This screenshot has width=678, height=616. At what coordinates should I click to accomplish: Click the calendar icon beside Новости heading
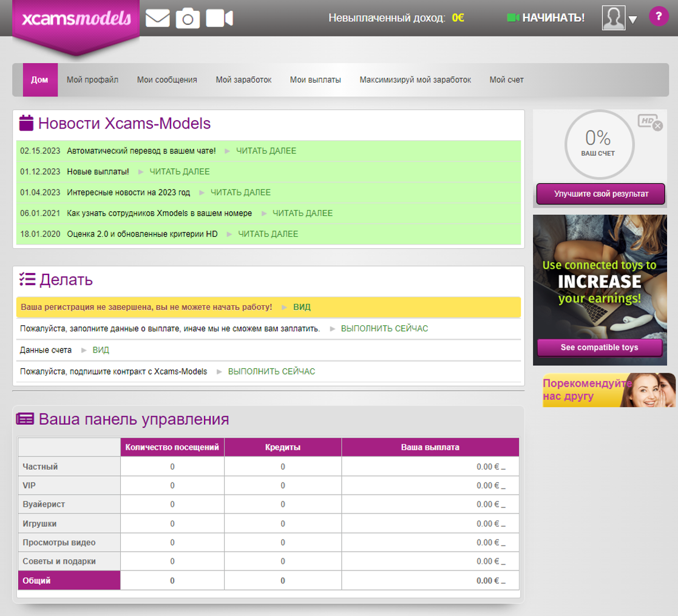[x=26, y=123]
